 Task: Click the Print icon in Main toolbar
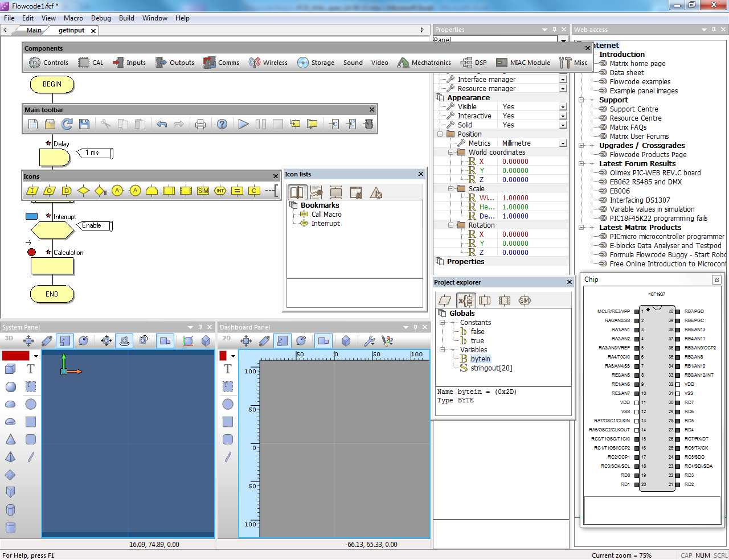[x=200, y=124]
